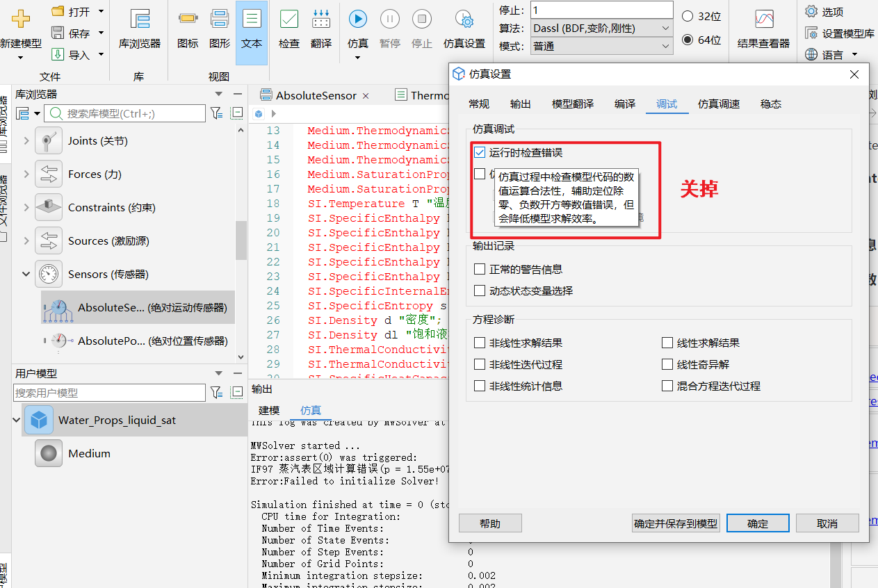Open a file with the 打开 button
This screenshot has width=878, height=588.
(x=72, y=12)
